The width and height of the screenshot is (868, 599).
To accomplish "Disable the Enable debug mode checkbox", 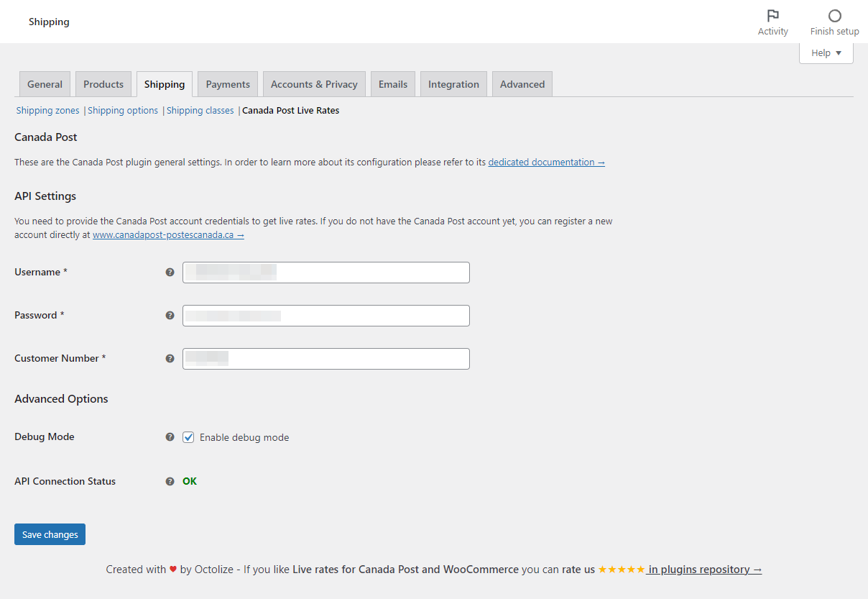I will coord(188,437).
